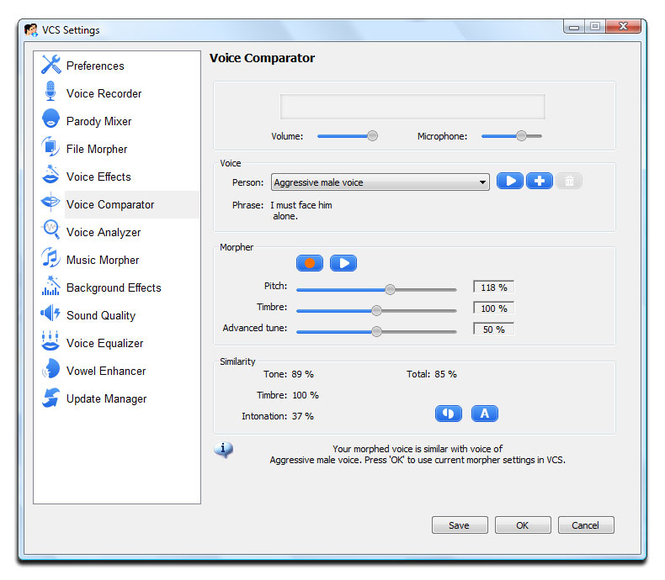Go to Background Effects page
Image resolution: width=665 pixels, height=580 pixels.
114,288
